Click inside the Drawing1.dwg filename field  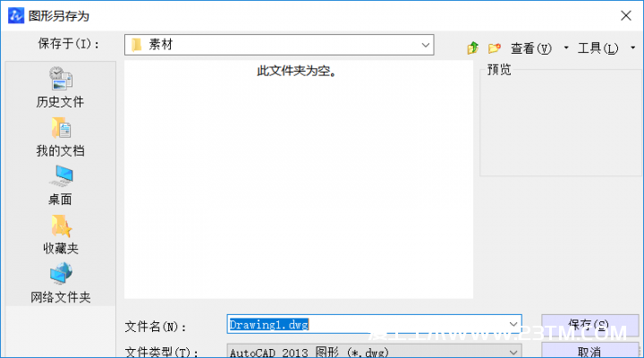click(x=367, y=324)
